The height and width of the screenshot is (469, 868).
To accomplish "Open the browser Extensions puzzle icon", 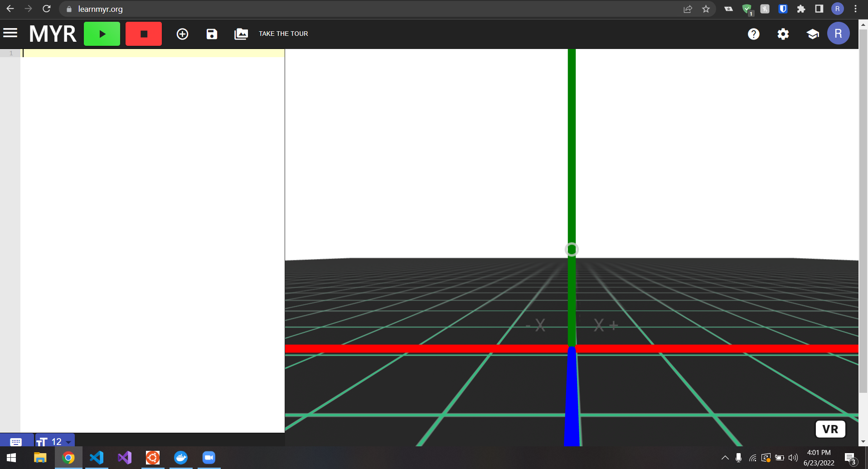I will coord(801,9).
